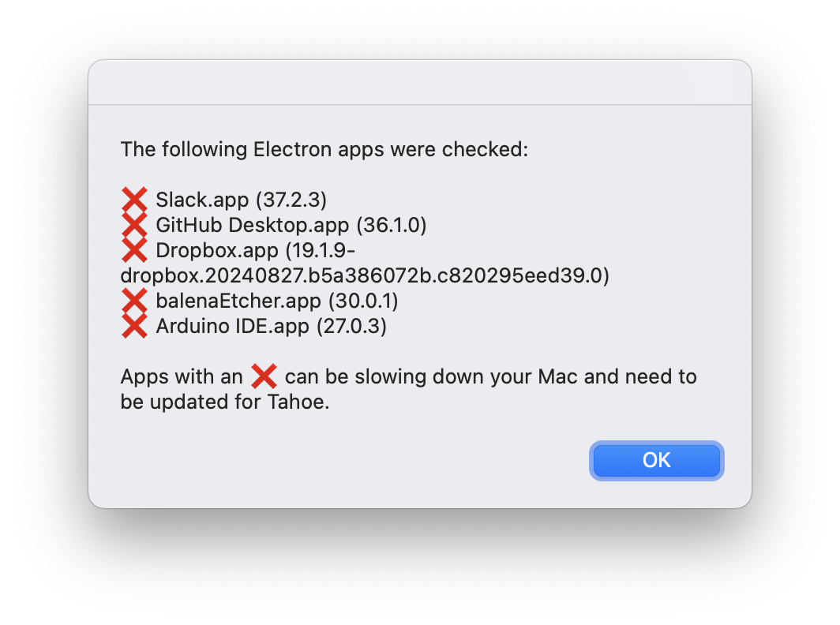This screenshot has width=840, height=625.
Task: Click the red X in the warning sentence
Action: (x=263, y=376)
